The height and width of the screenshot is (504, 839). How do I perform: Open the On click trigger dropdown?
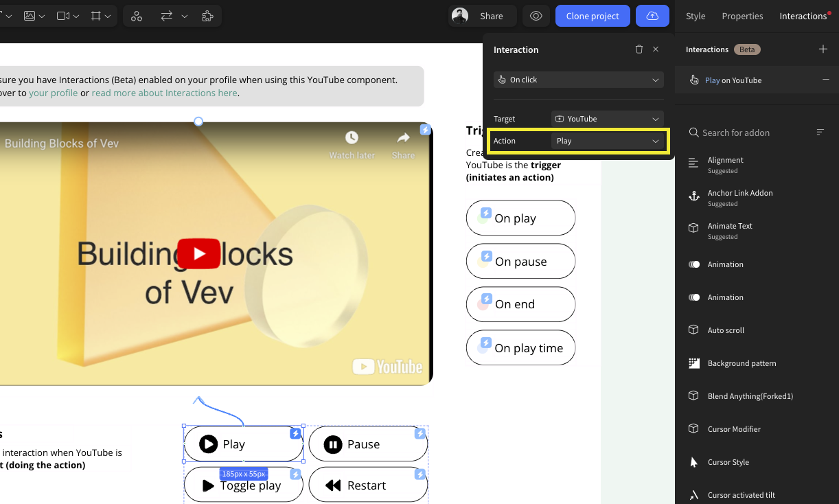(578, 80)
